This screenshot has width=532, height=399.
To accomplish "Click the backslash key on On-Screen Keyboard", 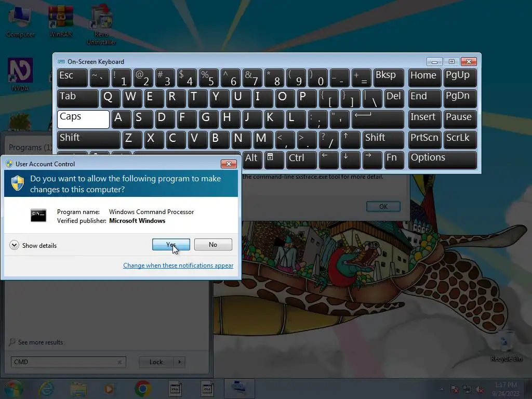I will 372,98.
